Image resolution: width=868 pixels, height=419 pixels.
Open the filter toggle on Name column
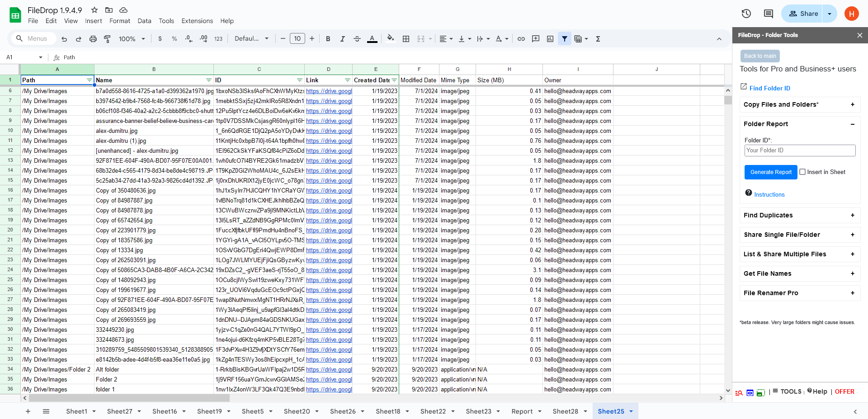pyautogui.click(x=209, y=80)
